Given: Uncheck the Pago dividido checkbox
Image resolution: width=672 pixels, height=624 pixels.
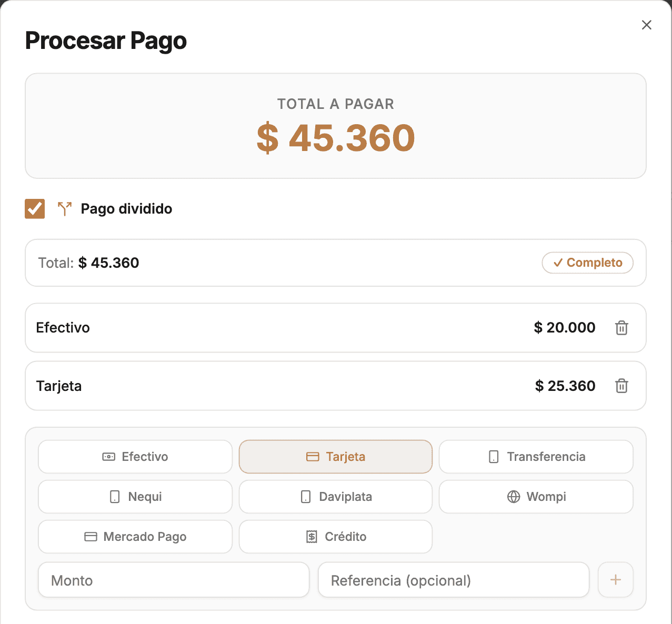Looking at the screenshot, I should (35, 209).
